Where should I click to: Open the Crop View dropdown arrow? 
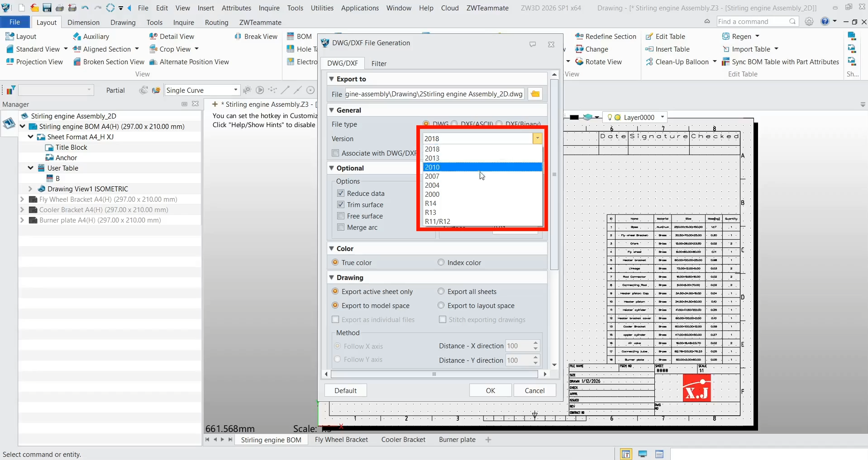click(x=196, y=49)
